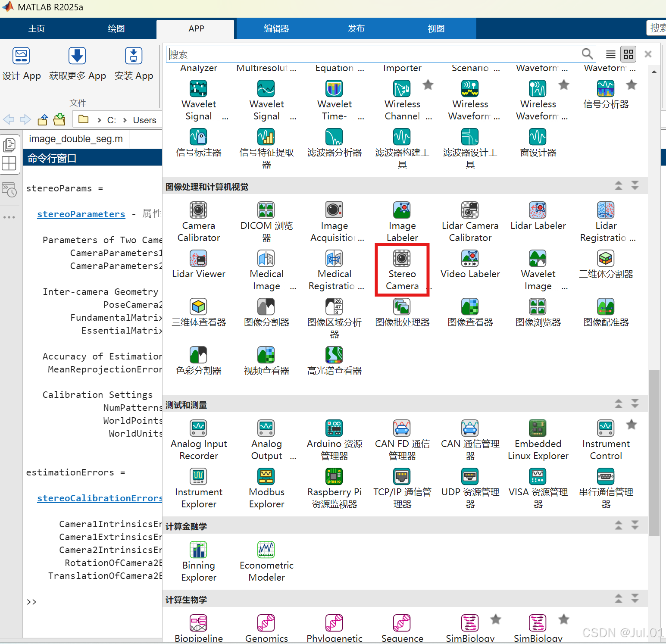The image size is (666, 644).
Task: Click the magnifier search icon in gallery
Action: 587,54
